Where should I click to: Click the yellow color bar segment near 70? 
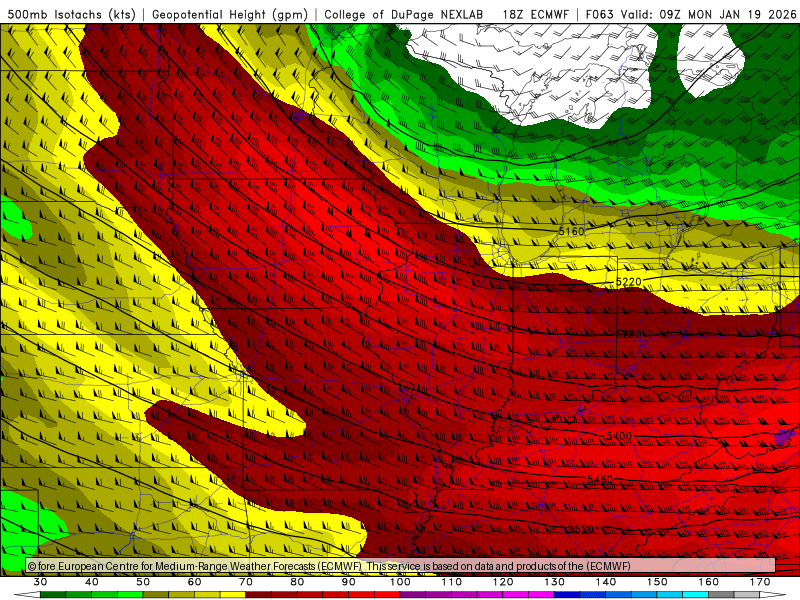233,595
